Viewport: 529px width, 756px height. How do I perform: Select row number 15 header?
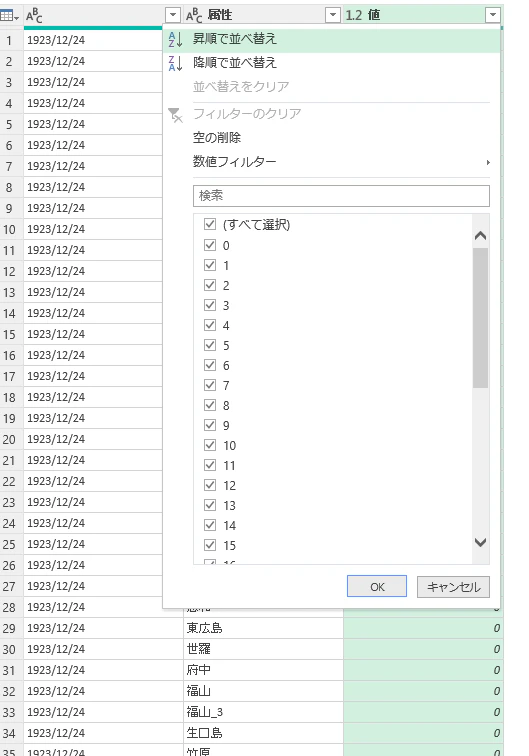point(11,334)
